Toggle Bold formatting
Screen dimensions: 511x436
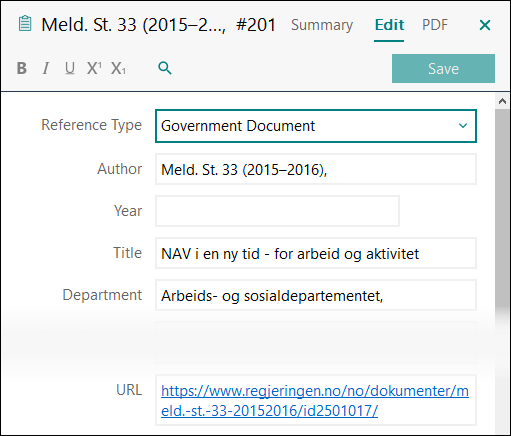[x=22, y=68]
